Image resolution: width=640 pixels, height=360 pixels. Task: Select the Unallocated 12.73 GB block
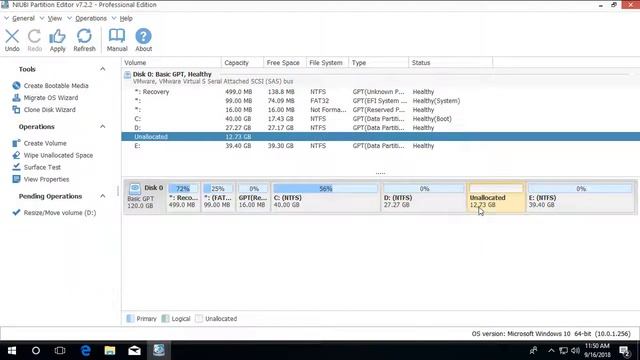coord(496,197)
